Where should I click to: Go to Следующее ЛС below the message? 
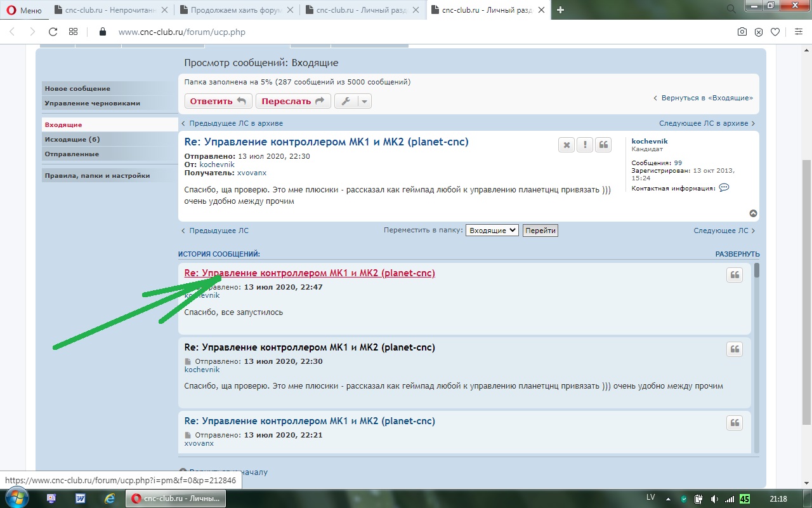pos(724,231)
